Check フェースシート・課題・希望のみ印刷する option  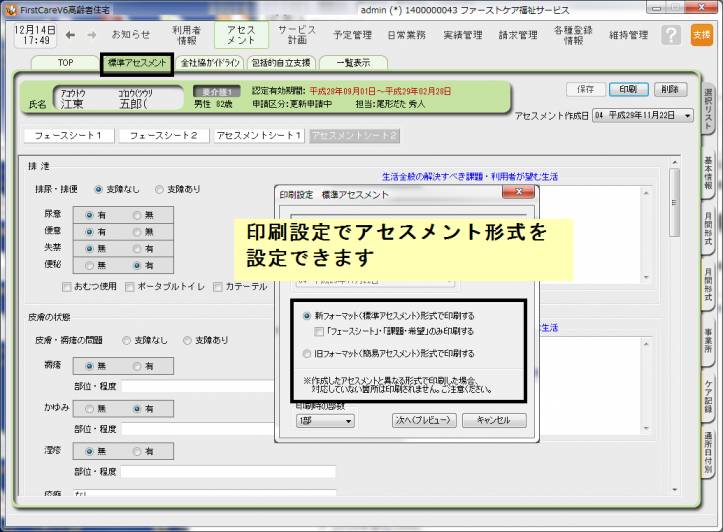[x=319, y=331]
